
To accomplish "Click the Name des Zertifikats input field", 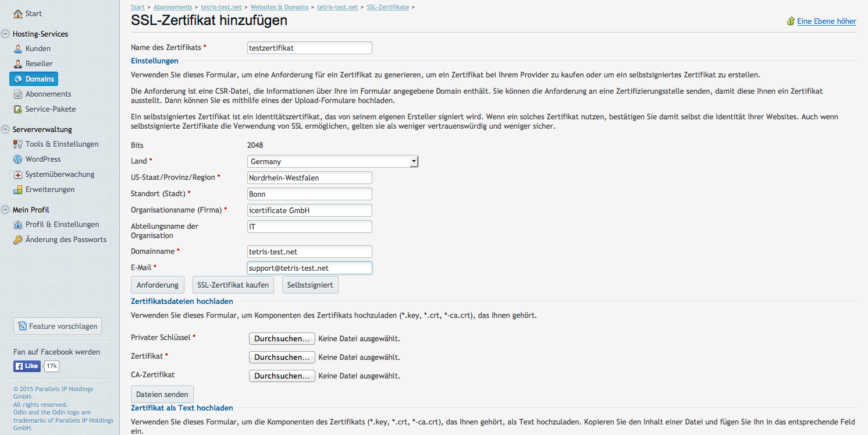I will pos(310,48).
